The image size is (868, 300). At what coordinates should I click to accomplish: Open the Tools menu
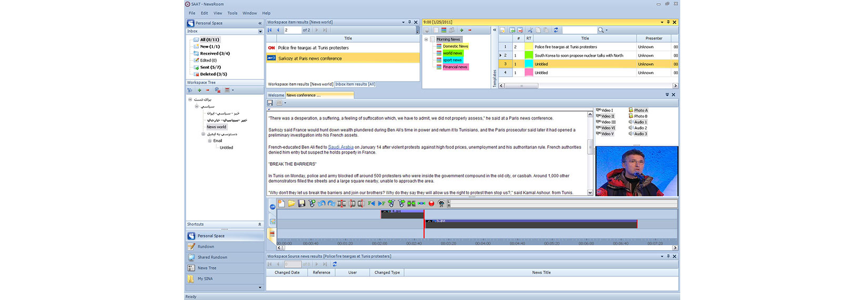[232, 13]
